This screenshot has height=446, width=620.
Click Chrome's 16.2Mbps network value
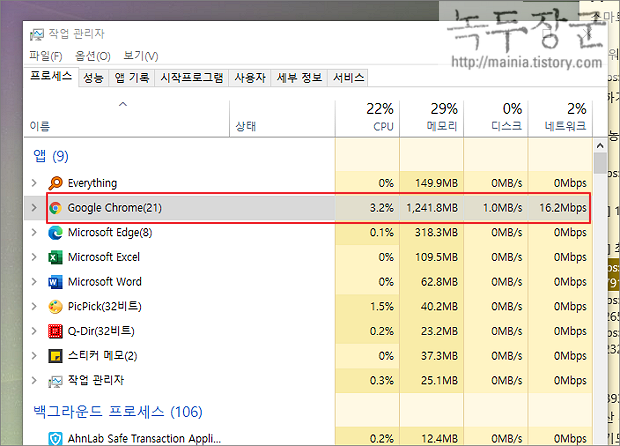pos(563,208)
